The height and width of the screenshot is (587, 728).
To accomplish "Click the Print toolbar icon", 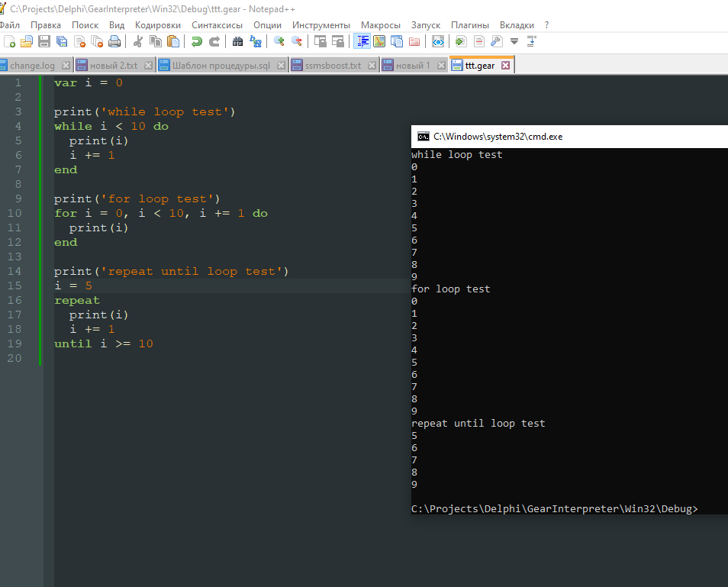I will pos(114,41).
